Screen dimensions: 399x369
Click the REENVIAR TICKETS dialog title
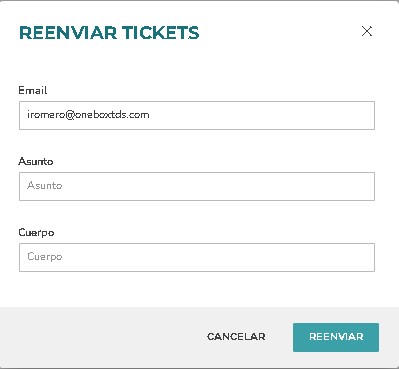(109, 33)
